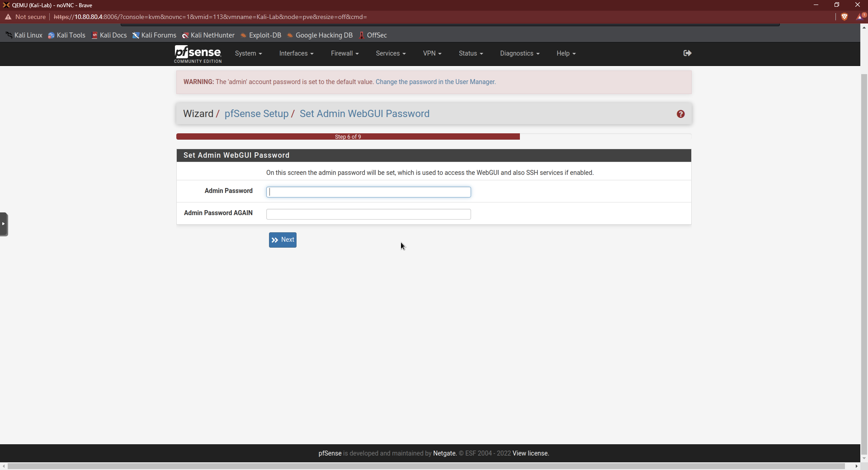The image size is (868, 470).
Task: Click the Next button
Action: 283,240
